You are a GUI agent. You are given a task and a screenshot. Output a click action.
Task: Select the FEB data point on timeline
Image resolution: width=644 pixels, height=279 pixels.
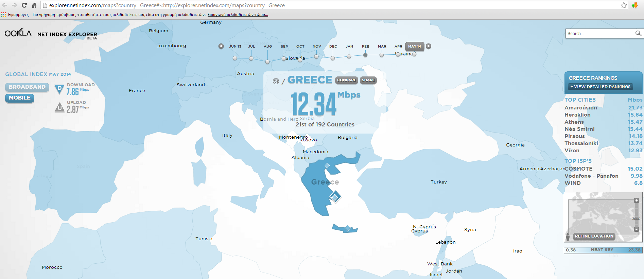click(x=365, y=55)
